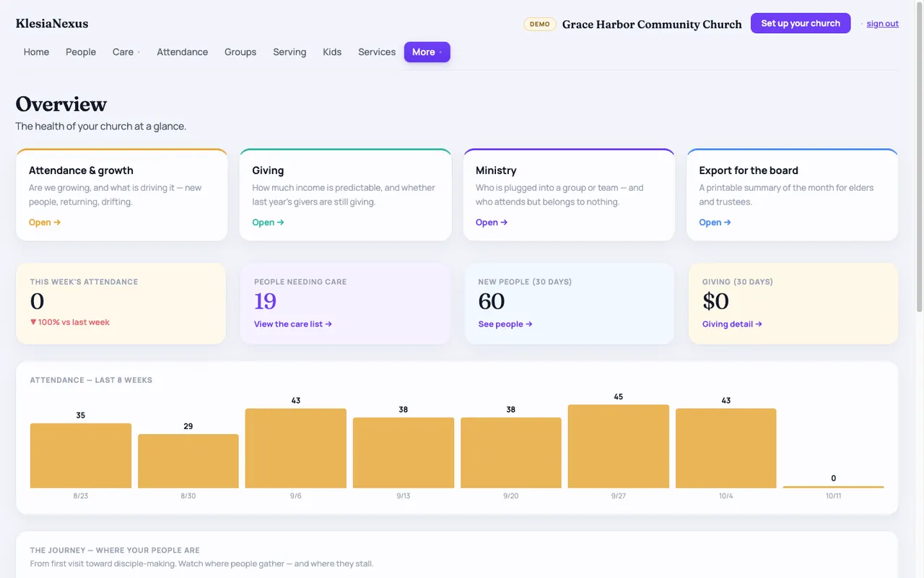Go to the Kids section
The height and width of the screenshot is (578, 924).
(332, 52)
